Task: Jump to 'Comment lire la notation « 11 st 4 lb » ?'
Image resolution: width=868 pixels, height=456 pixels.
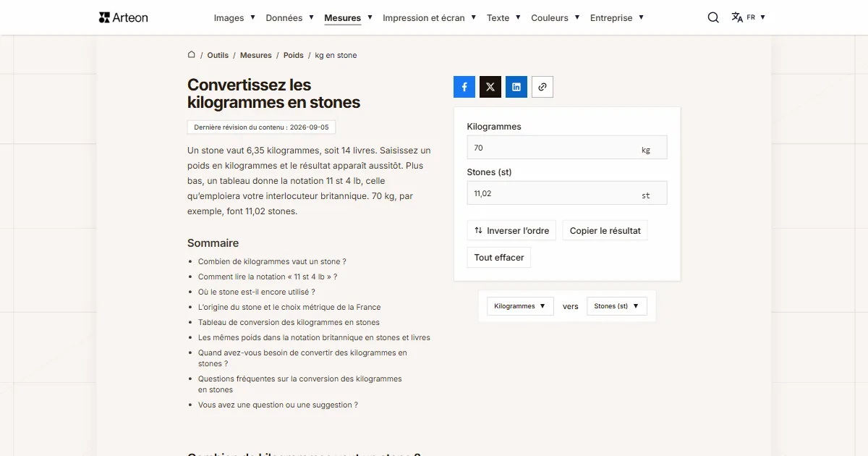Action: point(268,276)
